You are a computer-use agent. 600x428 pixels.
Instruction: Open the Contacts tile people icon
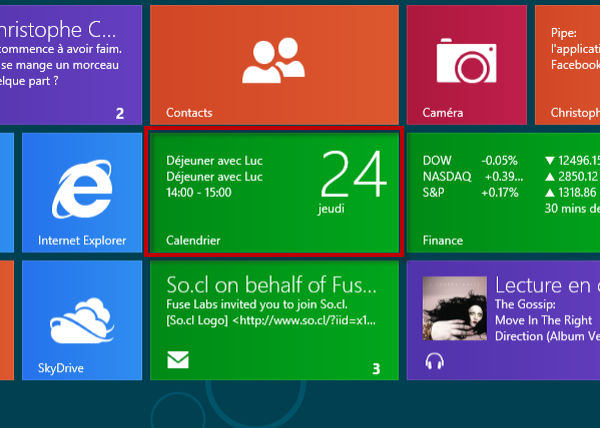(274, 60)
